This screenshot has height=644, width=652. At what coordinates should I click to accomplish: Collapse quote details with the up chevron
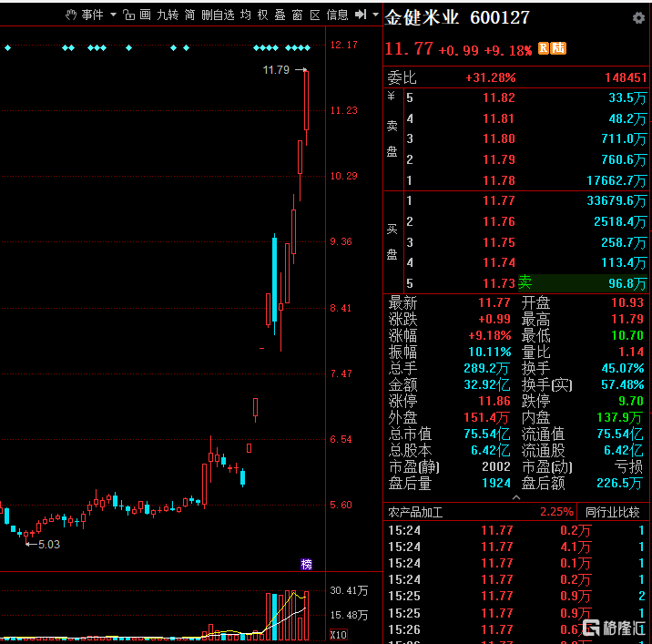click(516, 497)
